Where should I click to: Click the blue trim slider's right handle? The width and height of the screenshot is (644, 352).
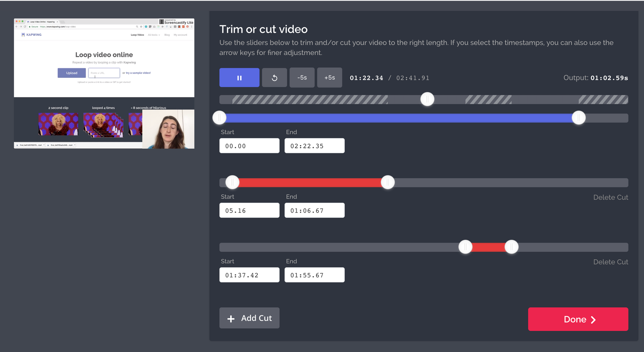click(578, 118)
